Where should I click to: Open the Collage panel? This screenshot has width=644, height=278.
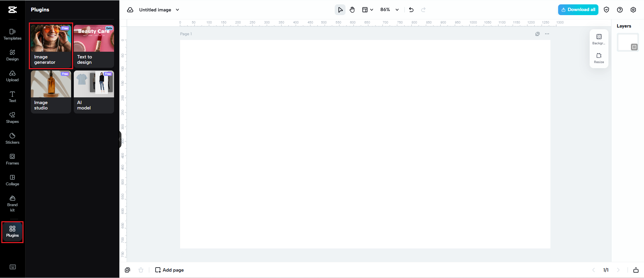point(12,180)
